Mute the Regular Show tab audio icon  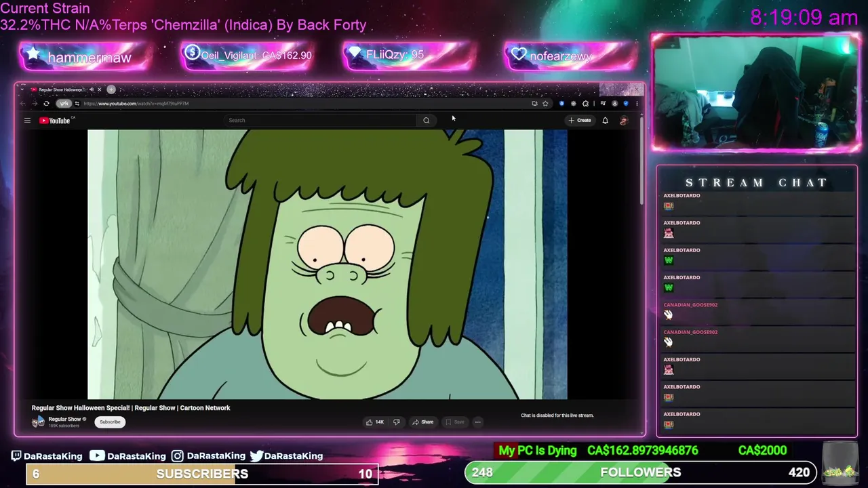(x=91, y=89)
